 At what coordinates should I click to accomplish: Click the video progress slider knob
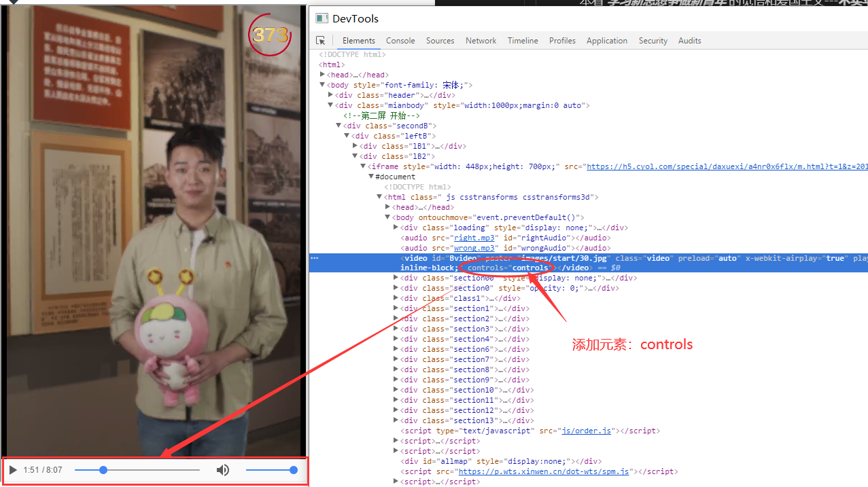click(x=103, y=470)
